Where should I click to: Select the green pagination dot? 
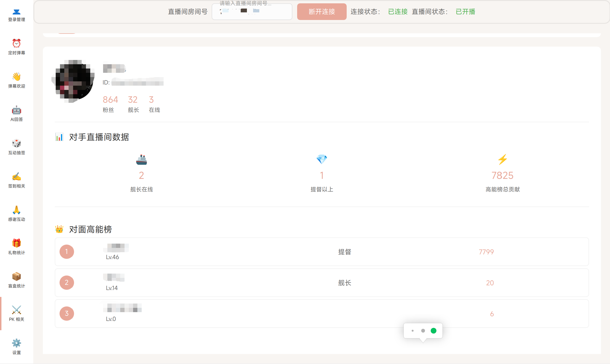pos(434,331)
